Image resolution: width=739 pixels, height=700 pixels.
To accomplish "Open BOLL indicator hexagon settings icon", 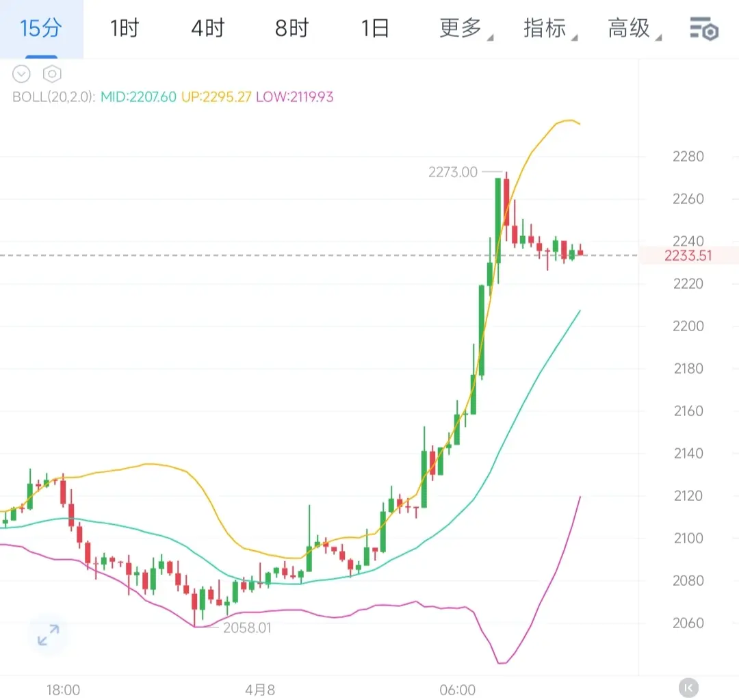I will point(52,74).
